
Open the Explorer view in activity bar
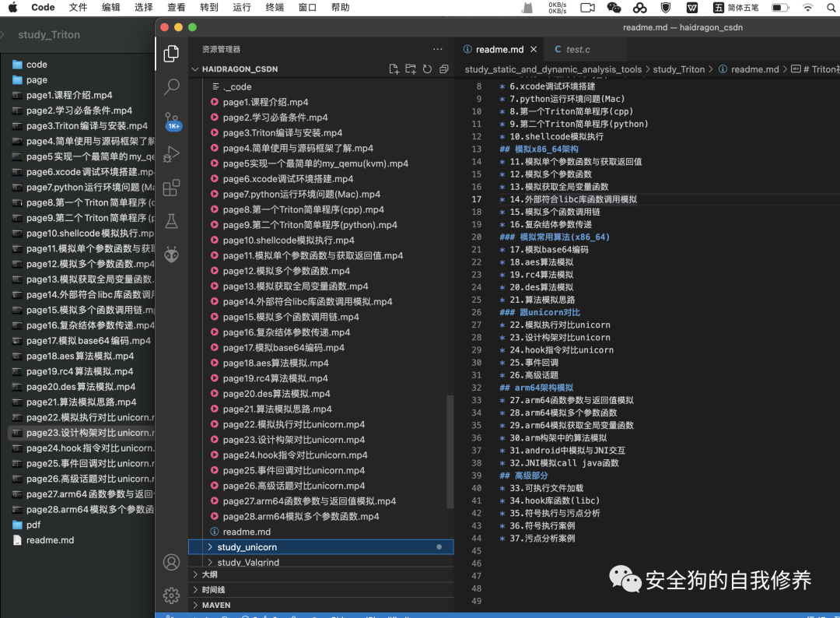[x=171, y=54]
